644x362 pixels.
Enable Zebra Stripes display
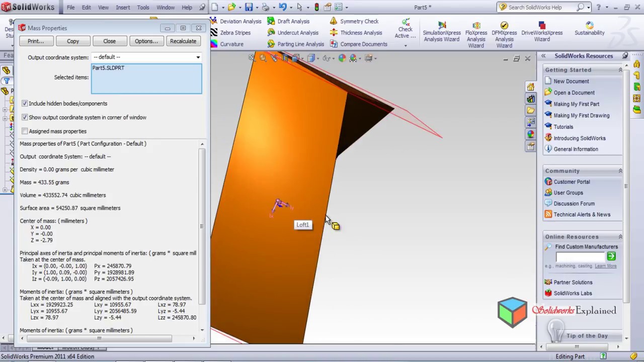231,33
